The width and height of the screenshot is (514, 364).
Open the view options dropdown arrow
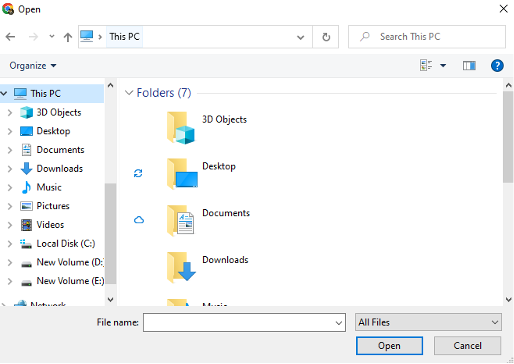click(x=443, y=65)
